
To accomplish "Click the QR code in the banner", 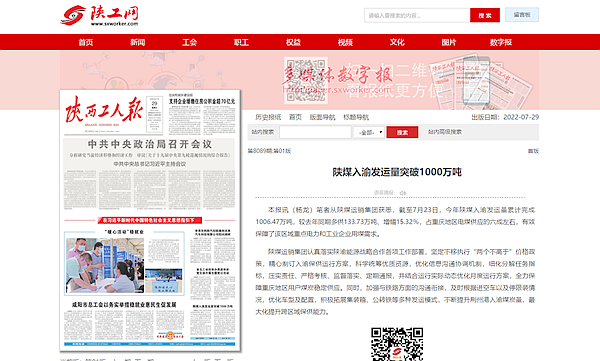I will pos(306,80).
